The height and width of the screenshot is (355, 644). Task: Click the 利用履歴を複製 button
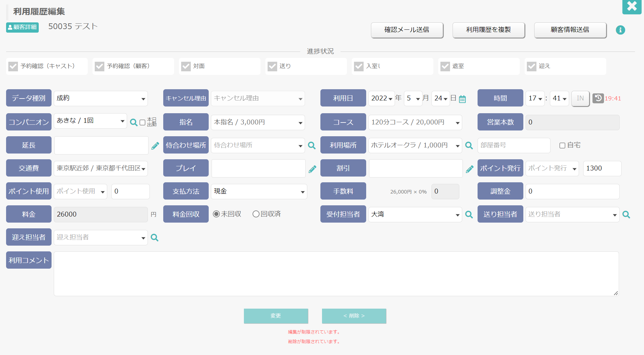(488, 30)
